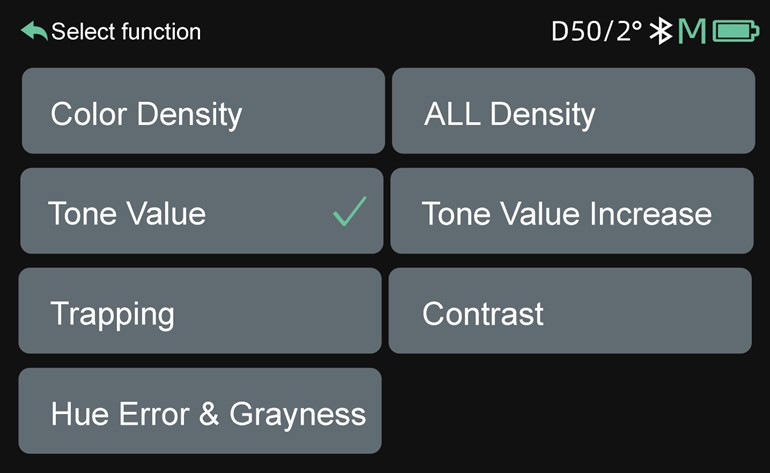Select the Contrast function

[570, 311]
